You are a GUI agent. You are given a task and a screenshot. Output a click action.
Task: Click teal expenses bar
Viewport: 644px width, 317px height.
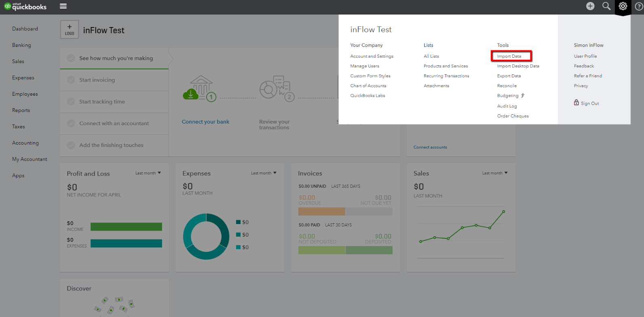(126, 243)
